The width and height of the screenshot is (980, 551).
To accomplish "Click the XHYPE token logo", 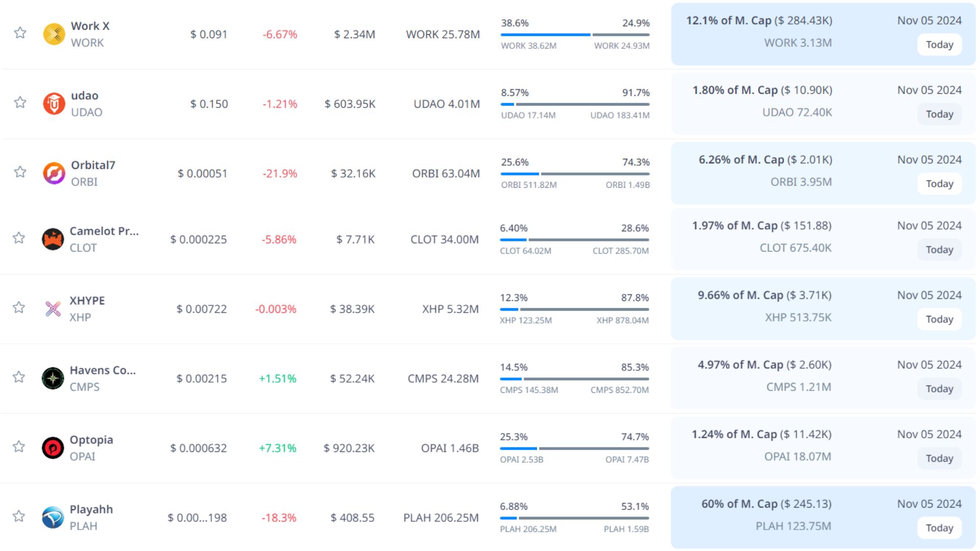I will pyautogui.click(x=53, y=309).
